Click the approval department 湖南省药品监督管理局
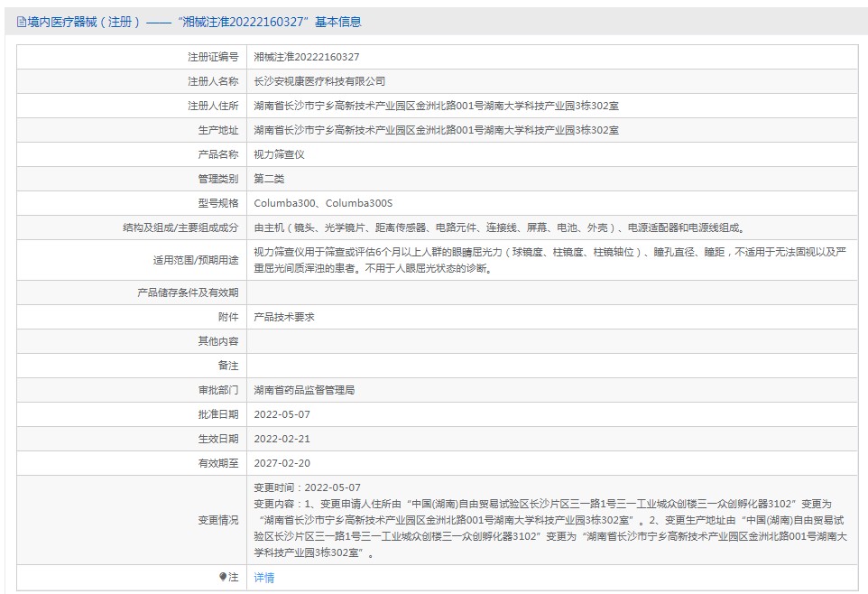Image resolution: width=868 pixels, height=594 pixels. coord(304,390)
